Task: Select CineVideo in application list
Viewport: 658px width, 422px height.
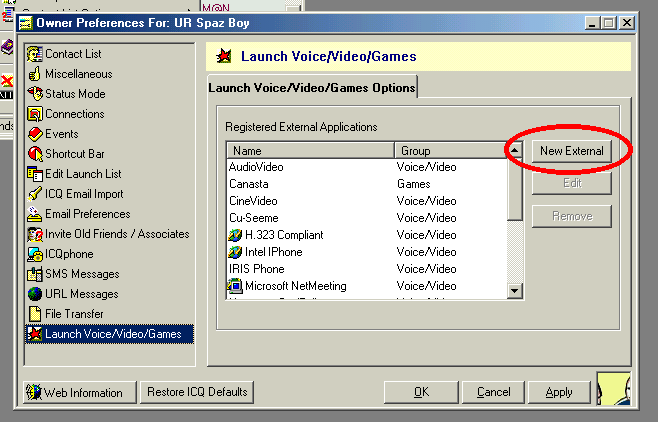Action: [253, 201]
